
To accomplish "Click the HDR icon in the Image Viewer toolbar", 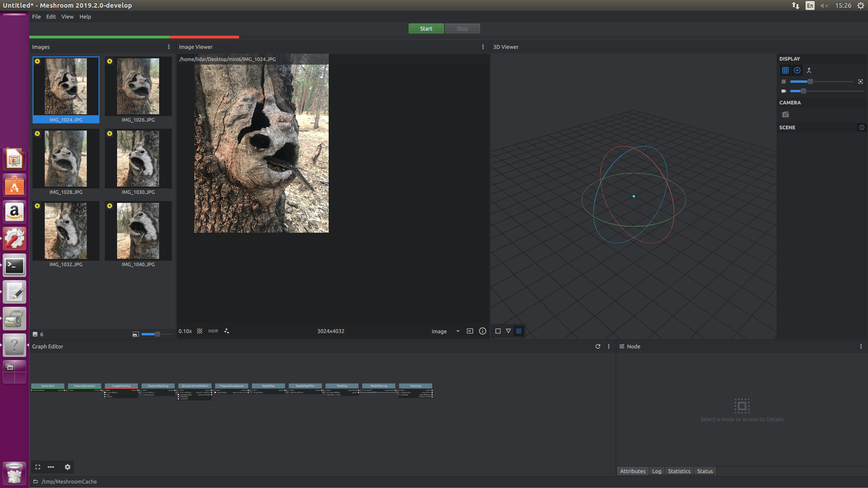I will [x=213, y=331].
